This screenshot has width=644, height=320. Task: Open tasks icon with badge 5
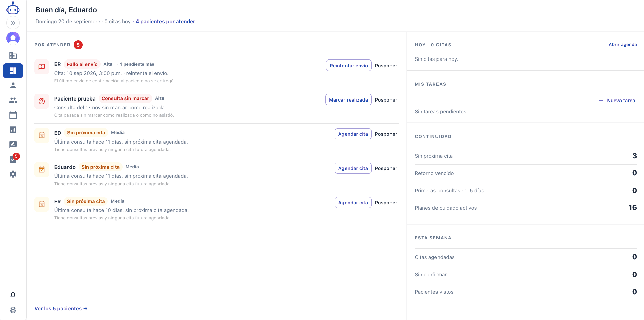tap(13, 159)
